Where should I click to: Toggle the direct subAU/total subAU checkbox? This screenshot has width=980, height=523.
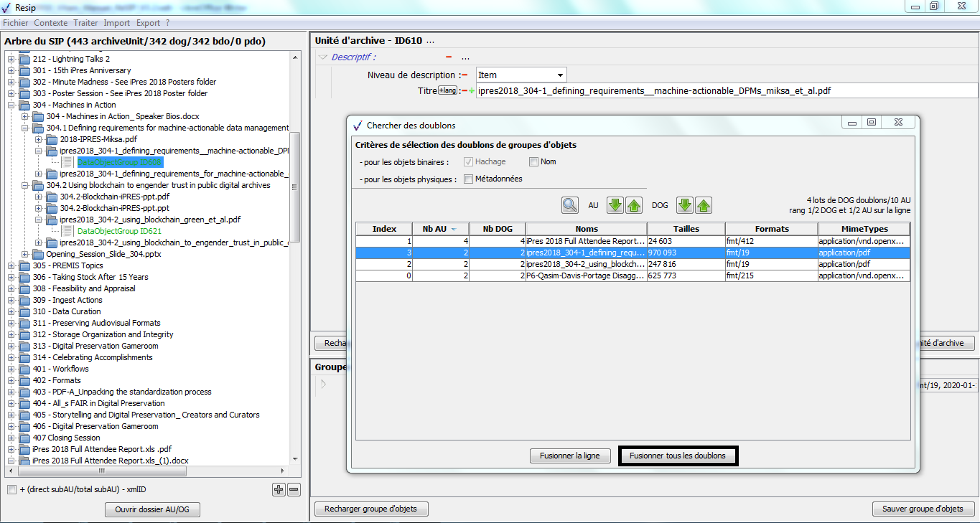point(11,489)
